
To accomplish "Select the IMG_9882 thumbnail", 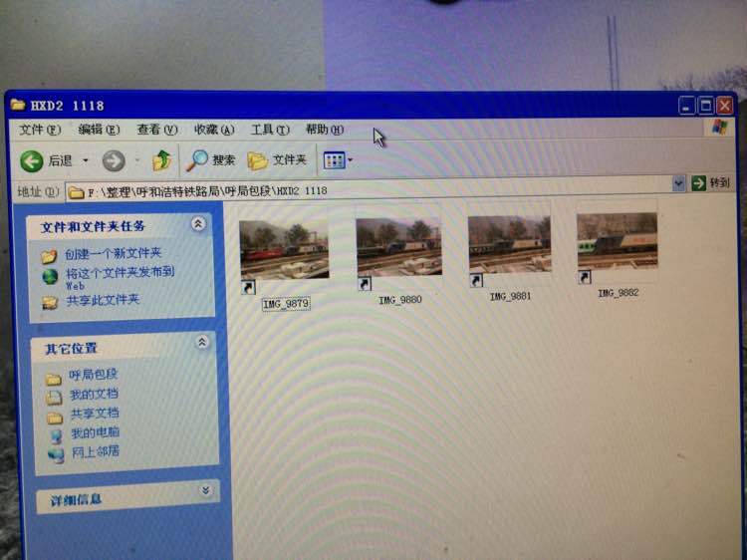I will coord(618,241).
